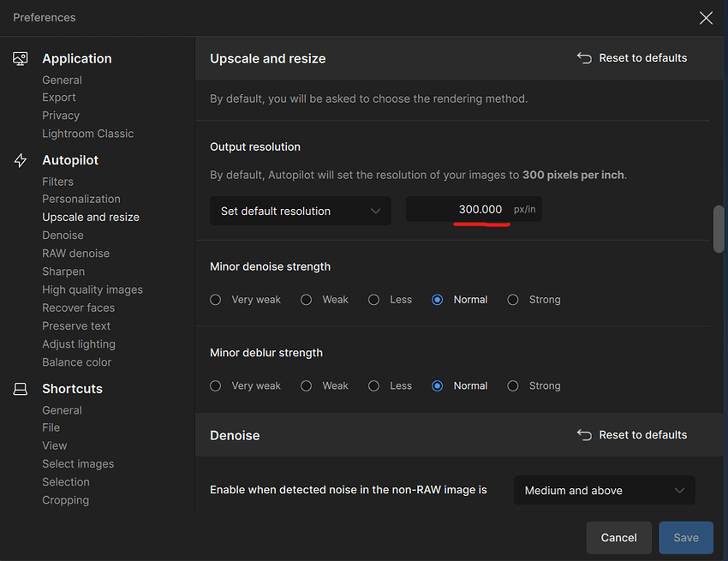Click the Autopilot lightning bolt icon

20,160
